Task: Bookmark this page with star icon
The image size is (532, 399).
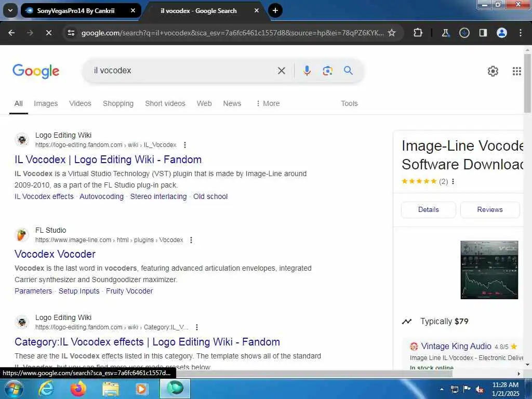Action: click(x=392, y=33)
